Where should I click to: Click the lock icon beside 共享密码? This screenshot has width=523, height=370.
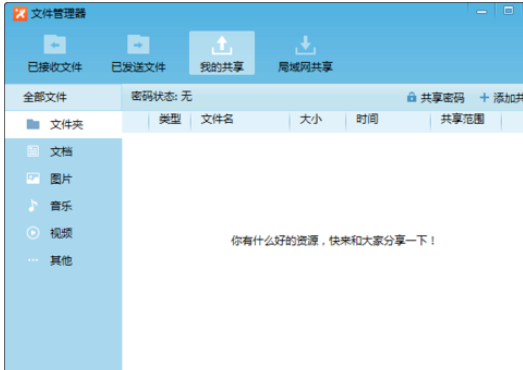click(x=412, y=97)
